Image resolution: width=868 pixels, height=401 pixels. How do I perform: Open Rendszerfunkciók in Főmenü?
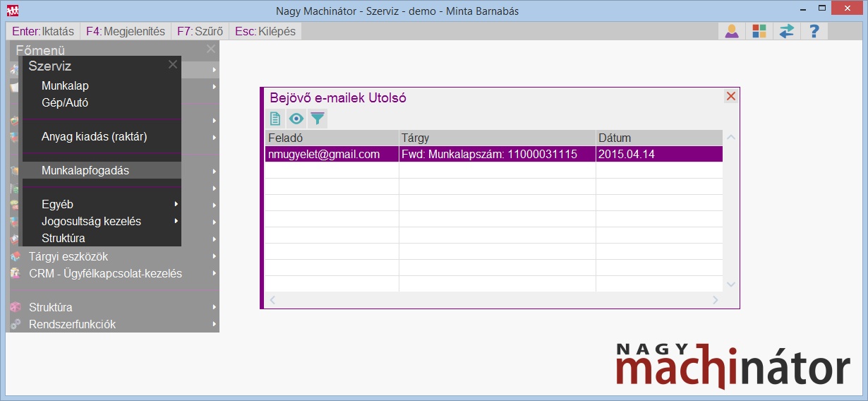coord(72,324)
